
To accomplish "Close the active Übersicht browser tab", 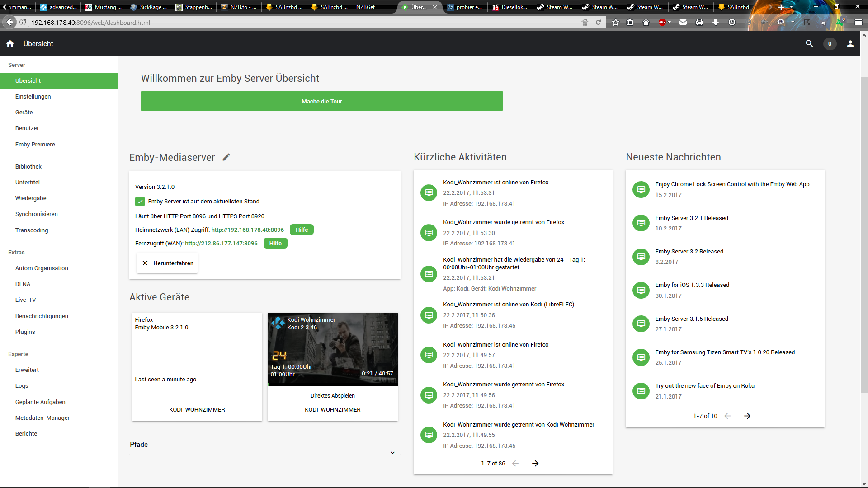I will 434,7.
